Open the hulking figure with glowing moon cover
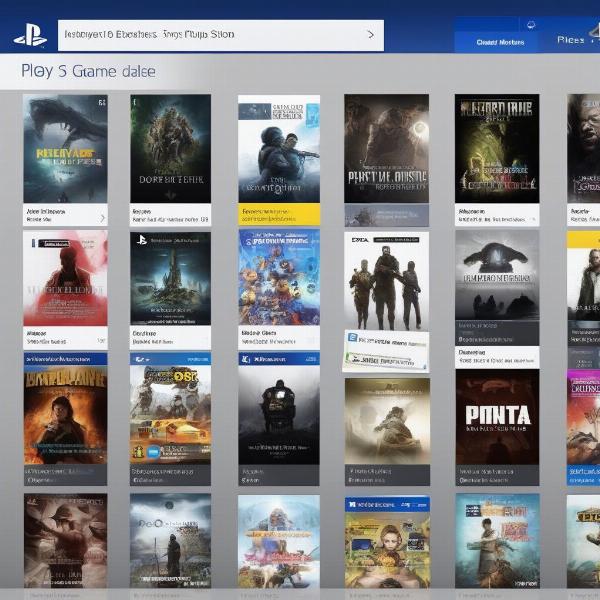The image size is (600, 600). [x=386, y=149]
